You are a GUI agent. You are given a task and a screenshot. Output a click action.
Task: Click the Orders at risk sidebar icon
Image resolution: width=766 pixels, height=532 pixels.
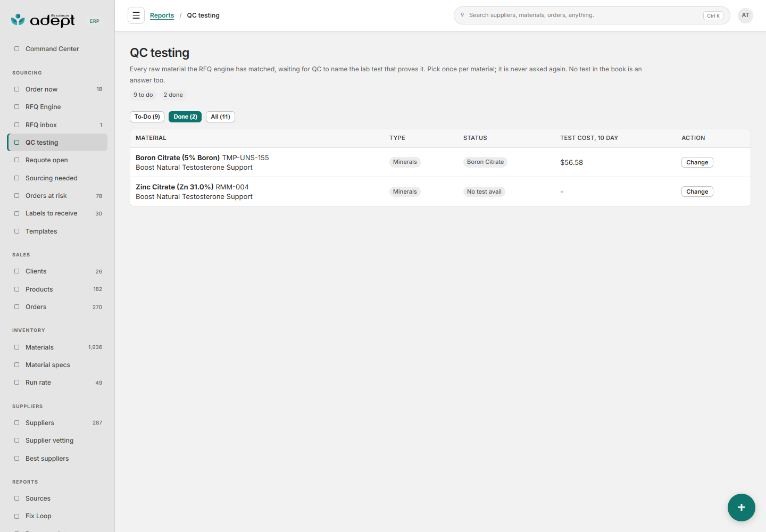tap(16, 196)
